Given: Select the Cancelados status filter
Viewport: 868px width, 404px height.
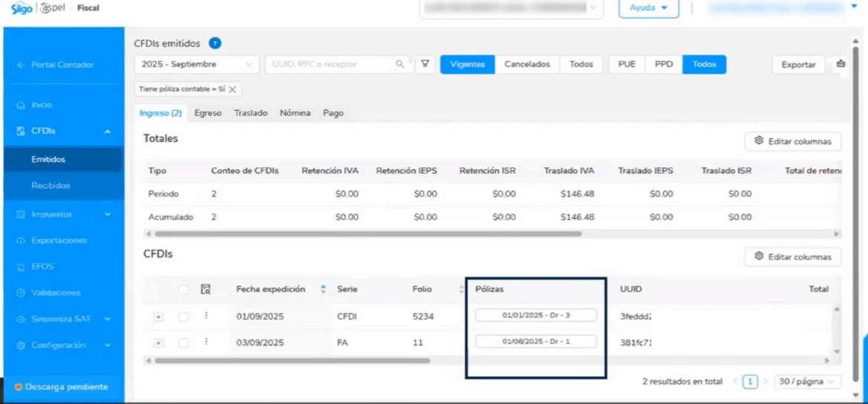Looking at the screenshot, I should 527,64.
